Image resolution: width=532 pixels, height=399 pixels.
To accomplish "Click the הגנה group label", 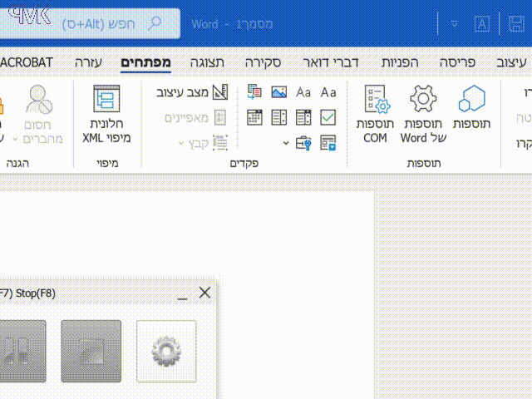I will [x=17, y=163].
